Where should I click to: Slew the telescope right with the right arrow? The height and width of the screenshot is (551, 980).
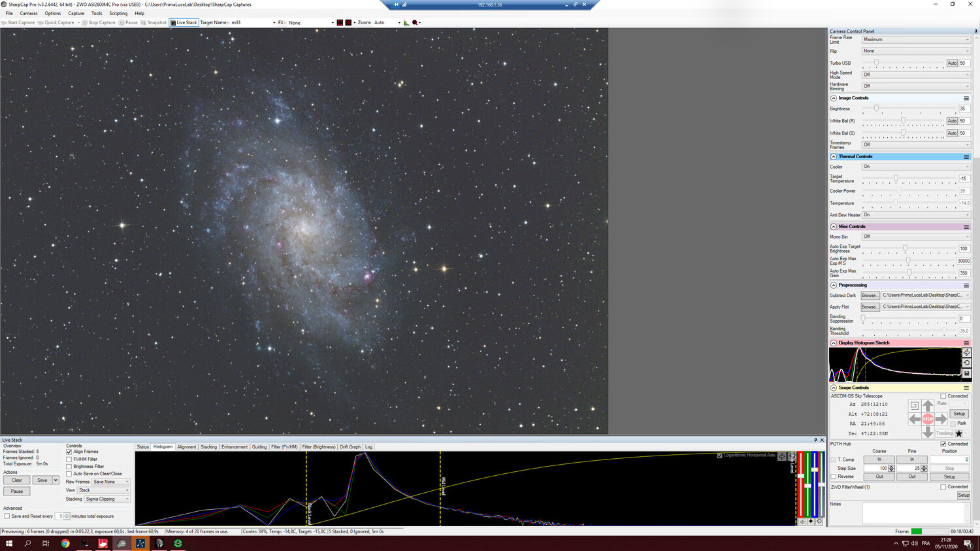coord(941,419)
